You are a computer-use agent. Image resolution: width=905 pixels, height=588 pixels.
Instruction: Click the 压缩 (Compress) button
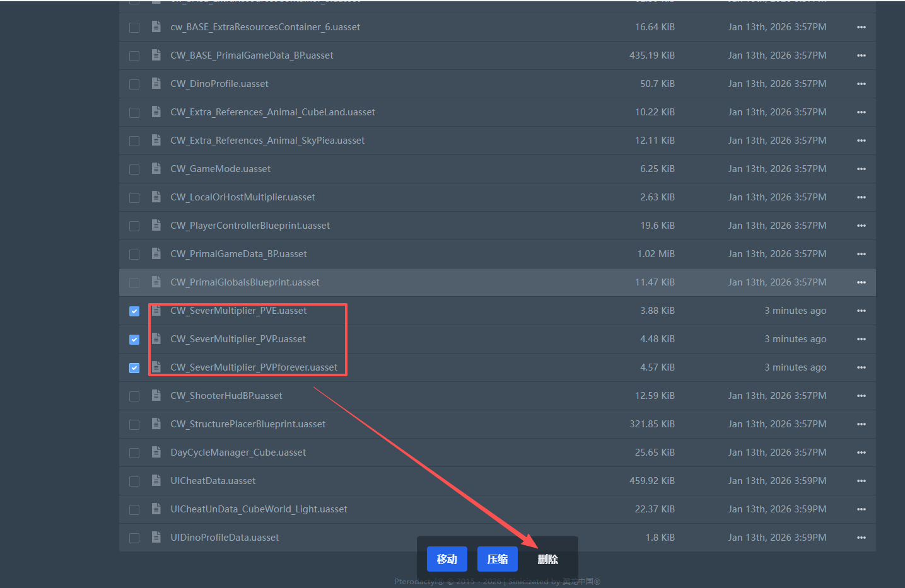[497, 559]
